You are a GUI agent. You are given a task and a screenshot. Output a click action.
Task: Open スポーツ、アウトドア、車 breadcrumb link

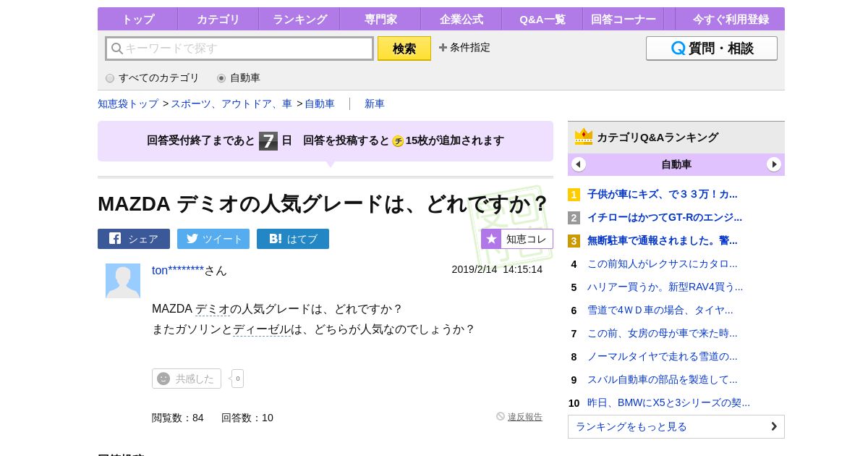231,104
